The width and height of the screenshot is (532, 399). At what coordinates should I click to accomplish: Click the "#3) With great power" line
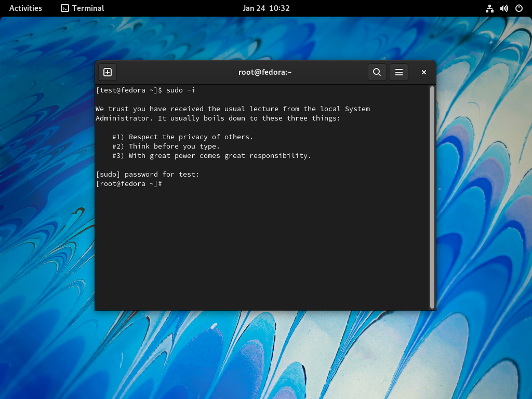[x=212, y=156]
